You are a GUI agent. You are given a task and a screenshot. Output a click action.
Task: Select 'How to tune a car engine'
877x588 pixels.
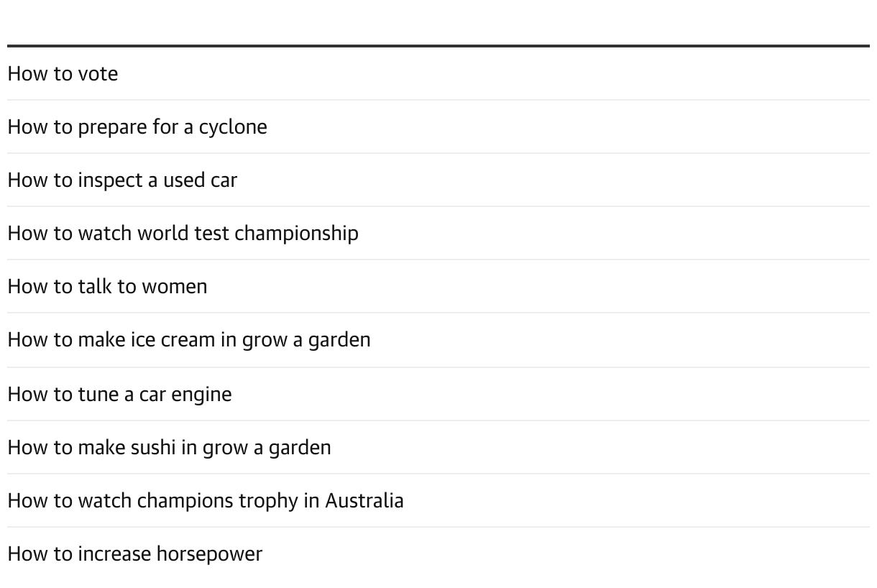pyautogui.click(x=119, y=395)
